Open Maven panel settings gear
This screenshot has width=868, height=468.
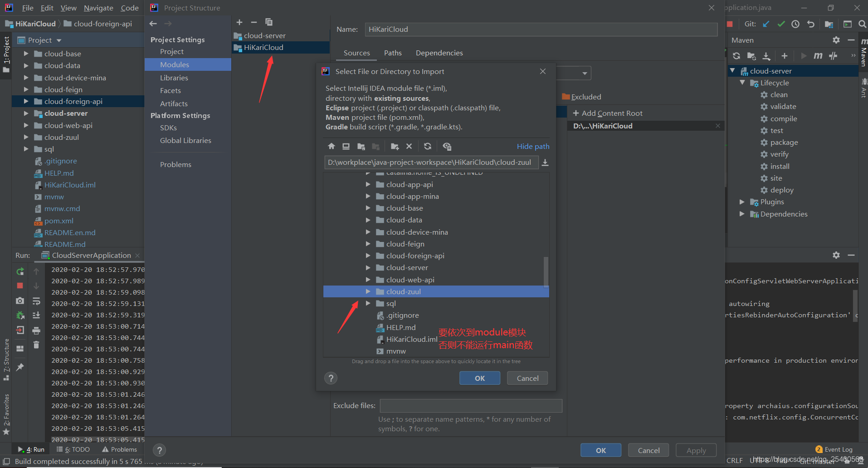[836, 40]
